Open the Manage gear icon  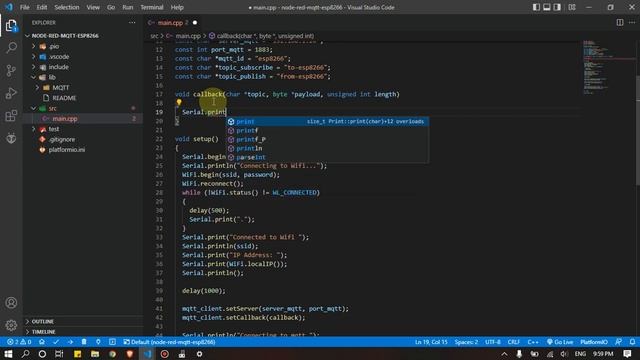click(x=11, y=325)
